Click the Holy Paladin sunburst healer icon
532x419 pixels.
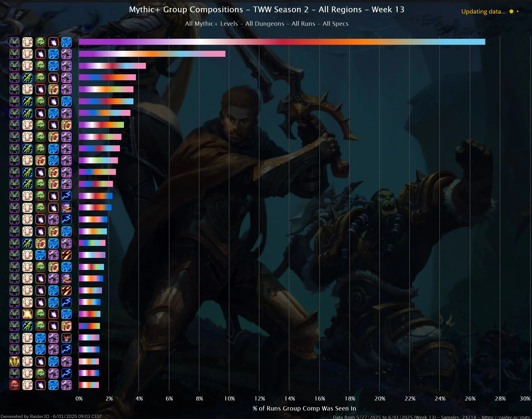point(27,314)
